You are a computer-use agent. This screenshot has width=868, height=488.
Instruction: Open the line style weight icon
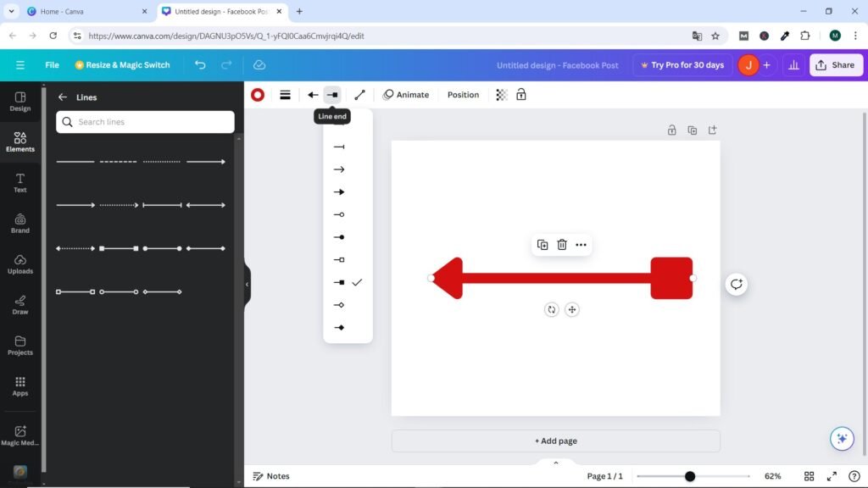pyautogui.click(x=286, y=95)
